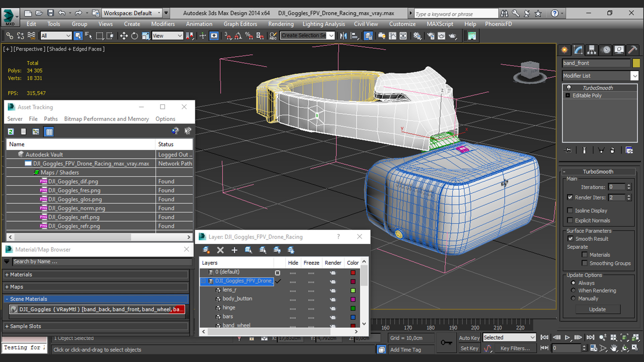Choose Rectangular Selection Region tool

tap(100, 36)
